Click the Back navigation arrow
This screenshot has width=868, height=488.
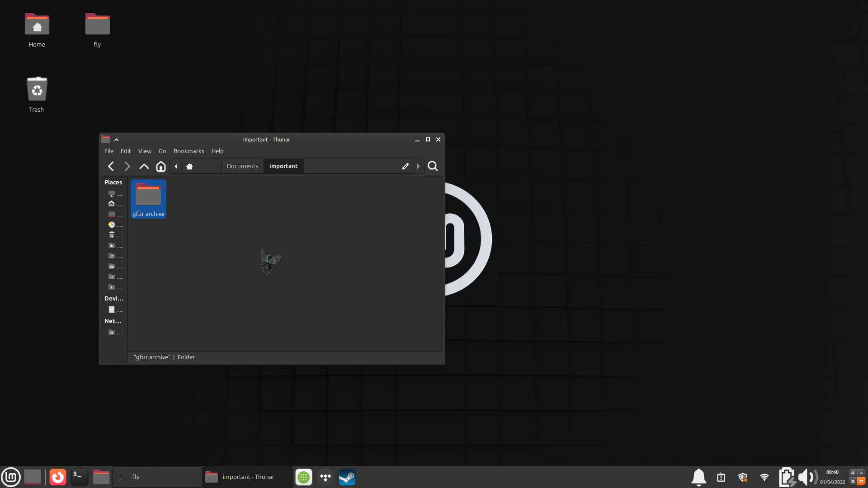[x=111, y=166]
